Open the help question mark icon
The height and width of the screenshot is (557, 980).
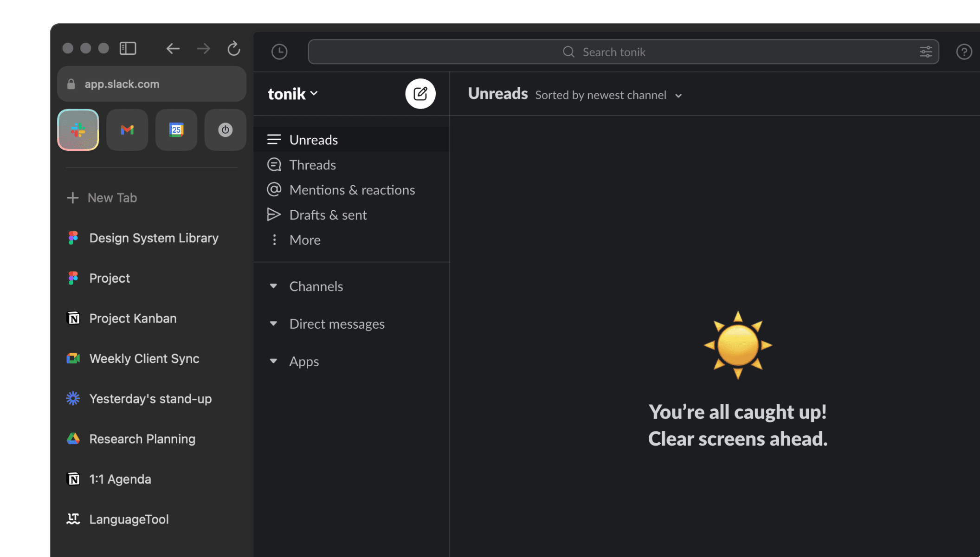[964, 52]
